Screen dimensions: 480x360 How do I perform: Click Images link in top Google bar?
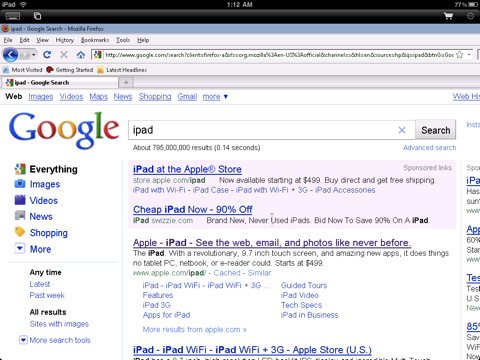pos(41,97)
